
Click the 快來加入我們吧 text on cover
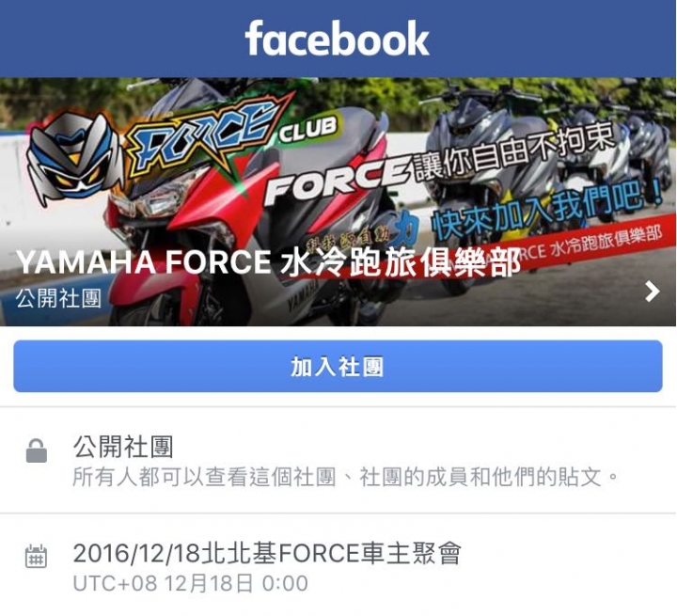[547, 210]
